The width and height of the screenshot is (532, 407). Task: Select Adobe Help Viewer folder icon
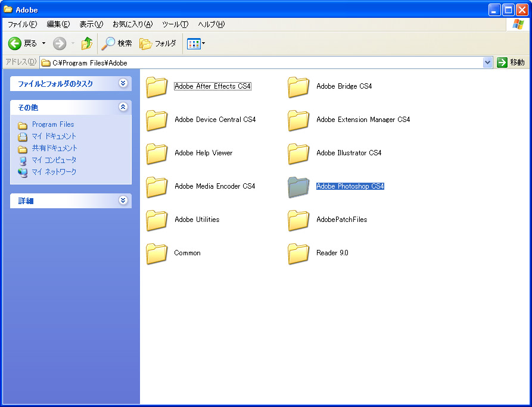click(157, 154)
